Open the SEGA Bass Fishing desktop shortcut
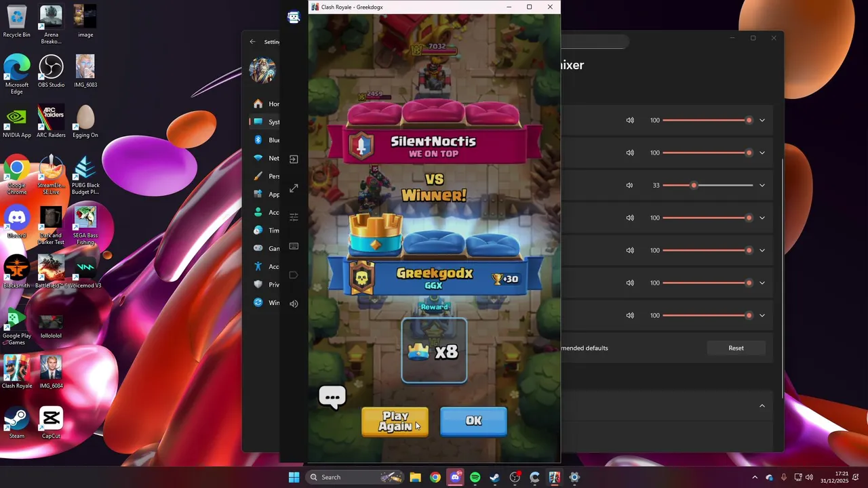 pos(85,224)
